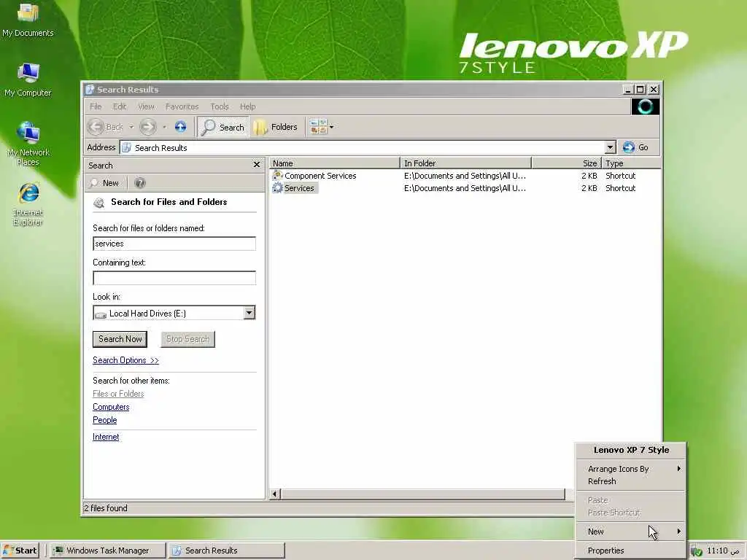Click the horizontal scrollbar left arrow
The image size is (747, 560).
tap(274, 494)
